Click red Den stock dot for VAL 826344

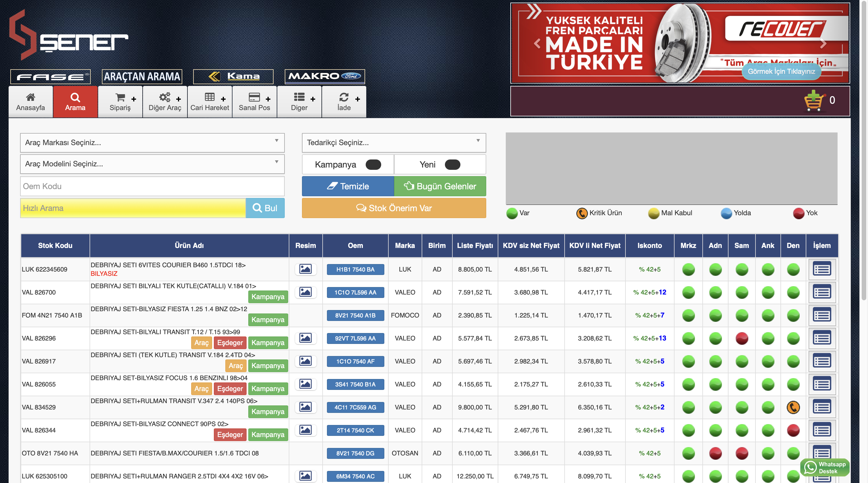793,430
